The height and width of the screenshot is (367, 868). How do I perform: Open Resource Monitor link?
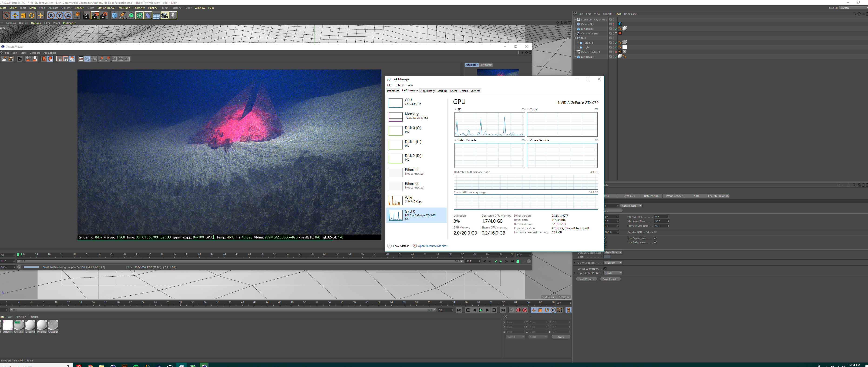point(432,246)
